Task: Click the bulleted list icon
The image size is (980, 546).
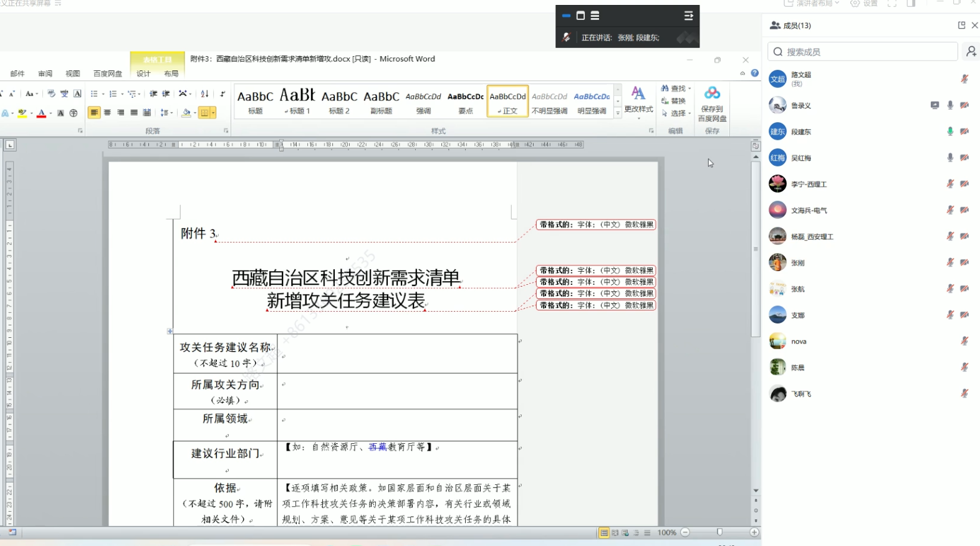Action: (94, 94)
